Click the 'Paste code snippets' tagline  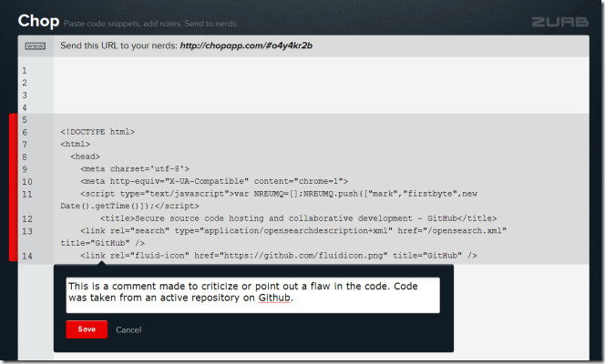[x=151, y=24]
